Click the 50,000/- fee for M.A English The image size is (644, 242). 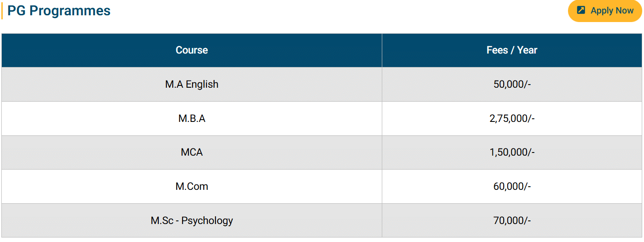512,85
